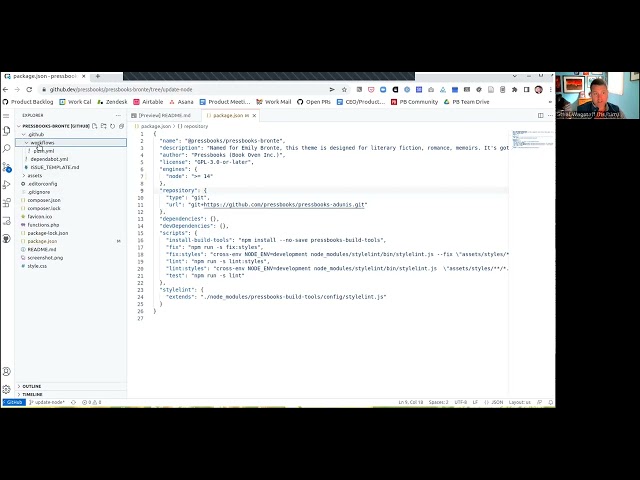Image resolution: width=640 pixels, height=480 pixels.
Task: Click the New File icon in Explorer
Action: coord(95,126)
